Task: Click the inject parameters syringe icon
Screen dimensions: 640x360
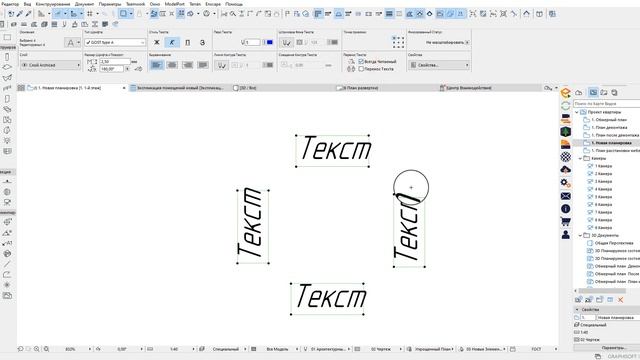Action: tap(29, 14)
